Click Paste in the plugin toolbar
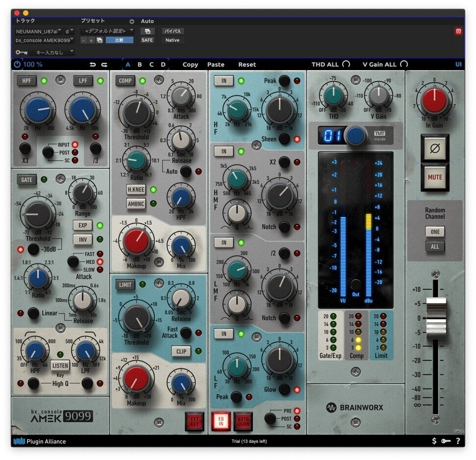This screenshot has height=460, width=476. point(216,64)
